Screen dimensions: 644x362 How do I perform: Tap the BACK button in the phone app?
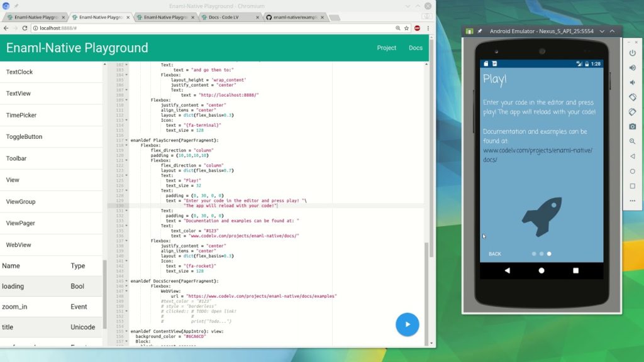[x=495, y=254]
